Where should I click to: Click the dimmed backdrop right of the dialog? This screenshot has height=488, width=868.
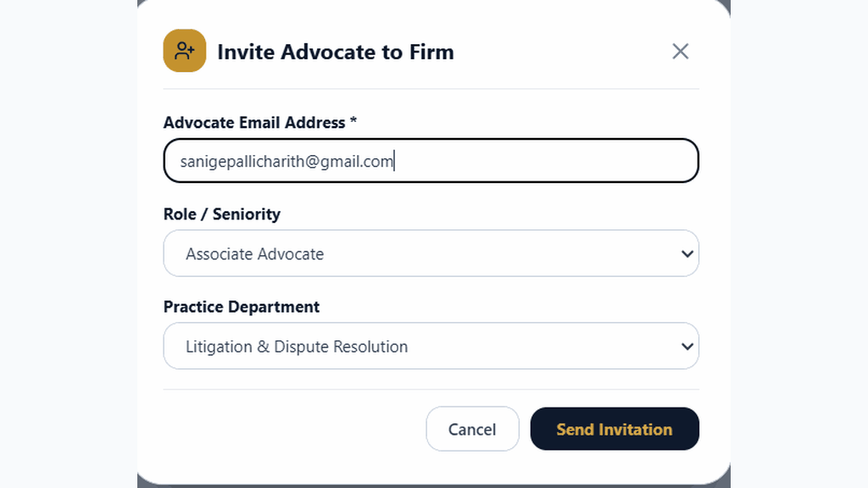799,244
